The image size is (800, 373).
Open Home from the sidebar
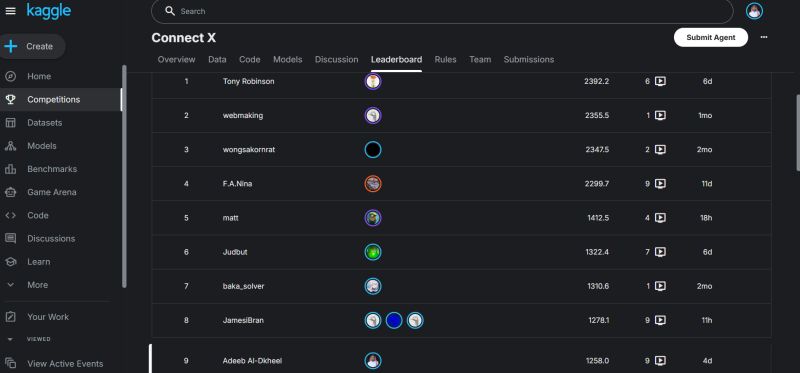click(39, 76)
